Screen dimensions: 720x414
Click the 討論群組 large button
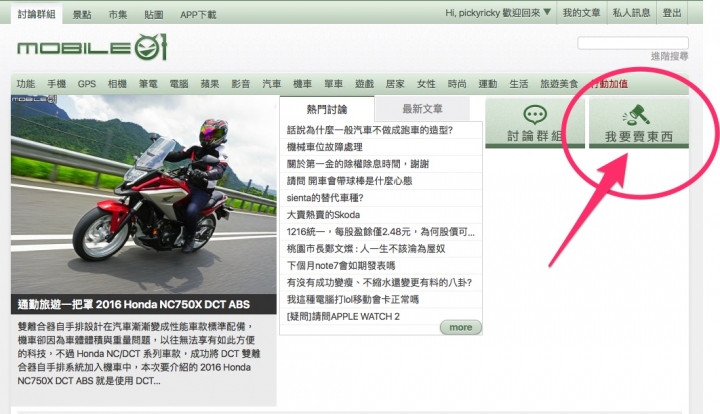pos(535,123)
